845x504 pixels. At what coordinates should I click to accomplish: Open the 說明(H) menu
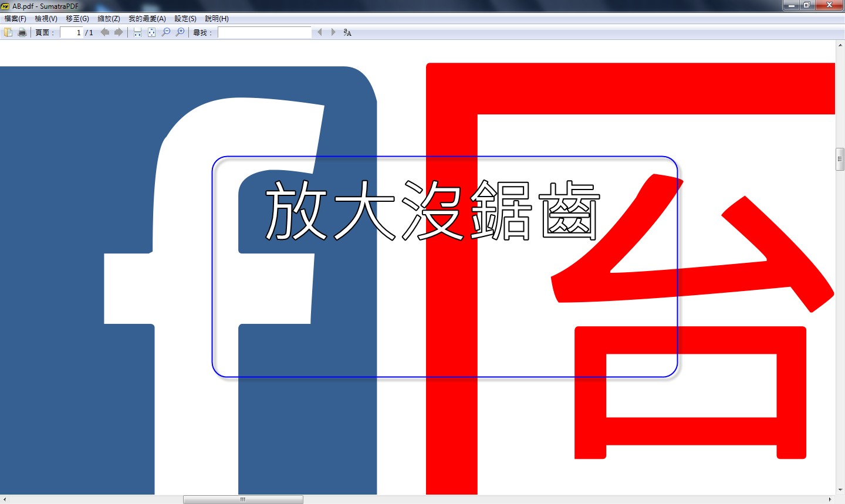(x=217, y=19)
